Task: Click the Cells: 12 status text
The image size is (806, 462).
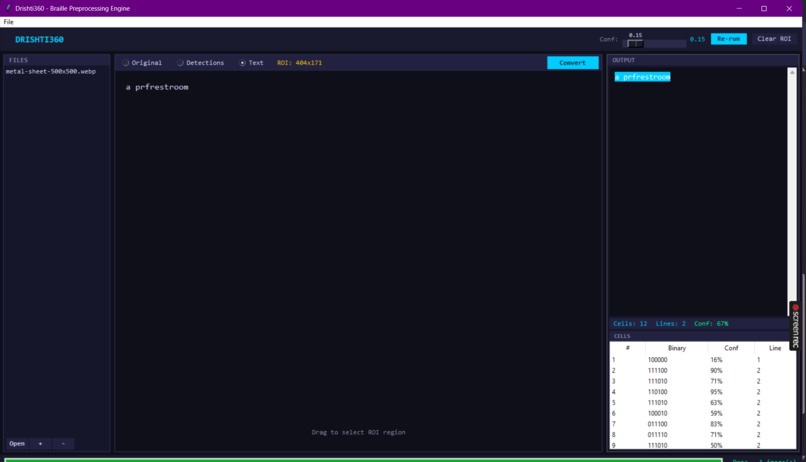Action: [x=630, y=324]
